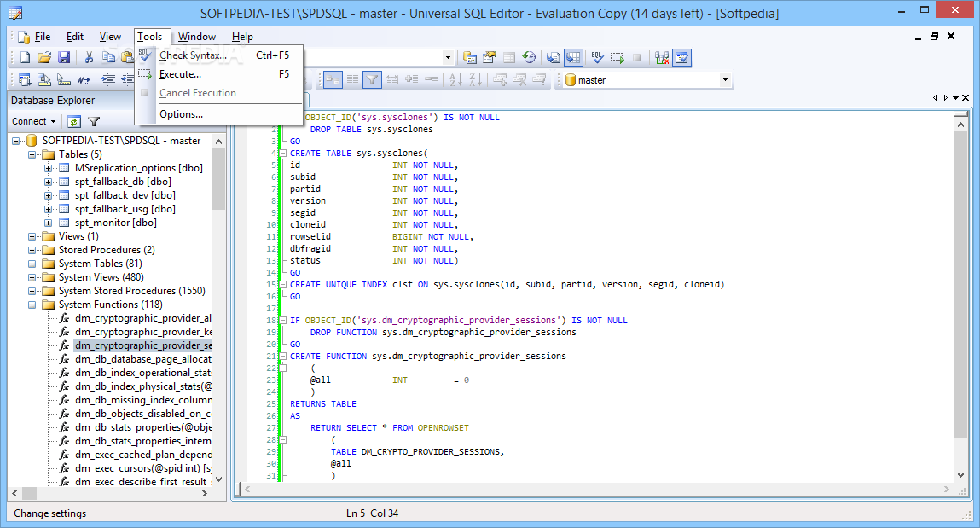Choose Execute... from Tools menu

pos(218,74)
